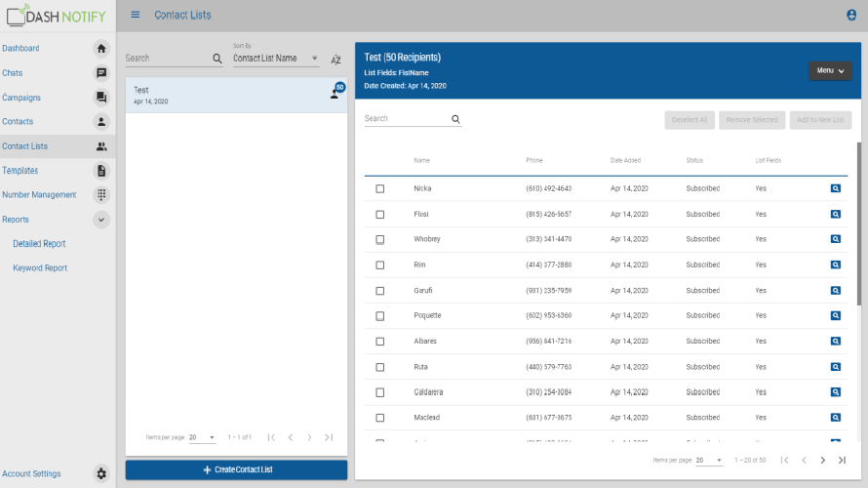The height and width of the screenshot is (488, 868).
Task: Change contact lists items per page dropdown
Action: tap(202, 437)
